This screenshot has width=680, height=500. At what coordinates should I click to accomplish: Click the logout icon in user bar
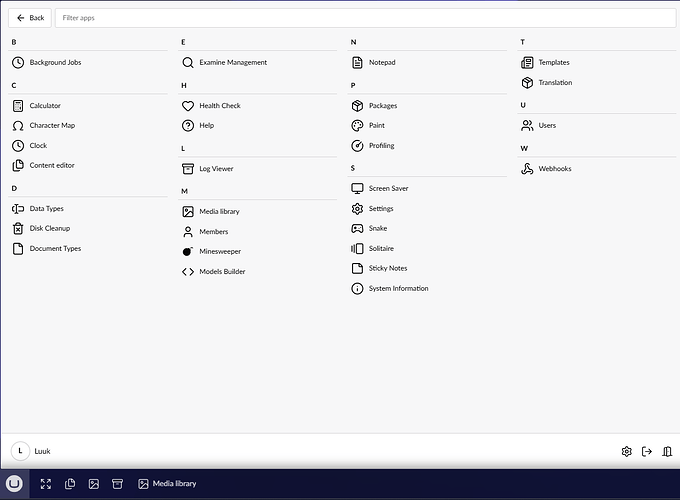point(647,451)
